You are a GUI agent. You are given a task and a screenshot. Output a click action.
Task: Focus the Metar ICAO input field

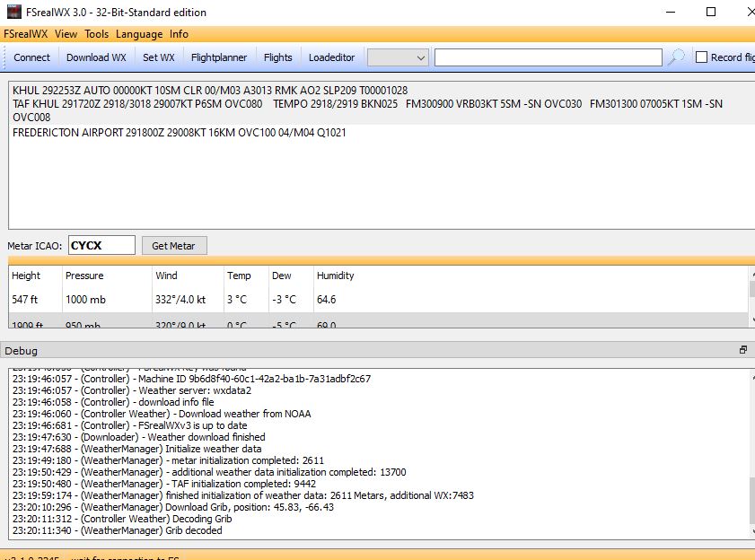click(x=101, y=246)
